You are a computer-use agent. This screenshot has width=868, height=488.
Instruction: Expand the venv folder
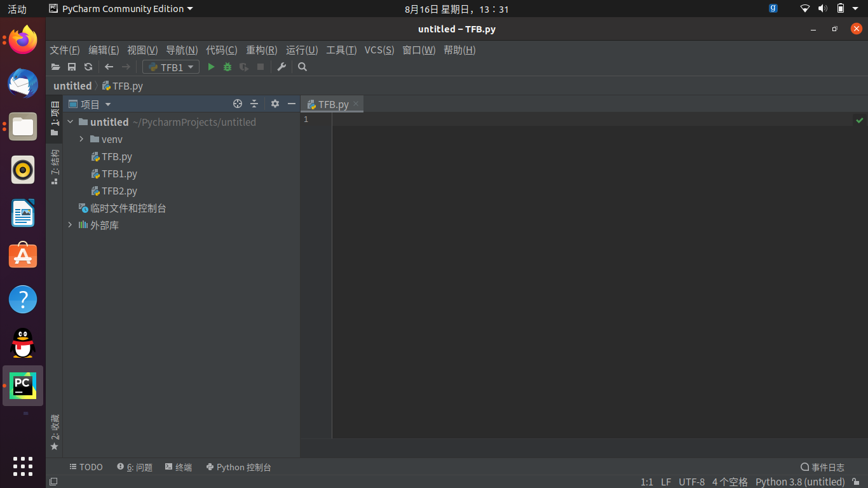pyautogui.click(x=81, y=139)
